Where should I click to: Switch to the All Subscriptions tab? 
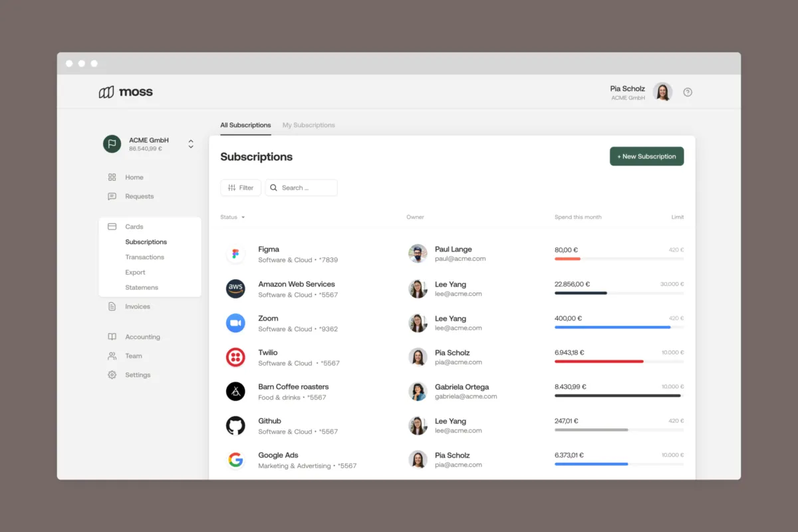tap(245, 125)
